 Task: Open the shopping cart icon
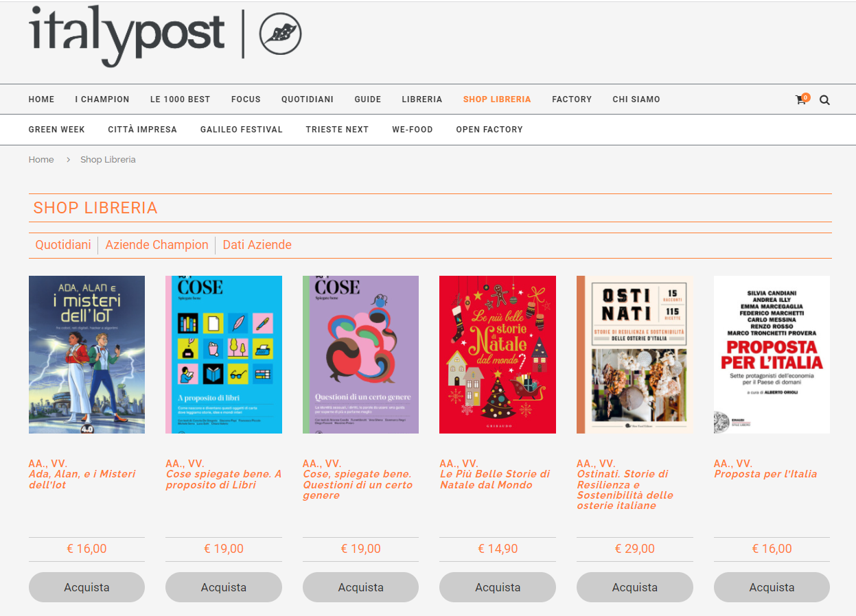[802, 99]
